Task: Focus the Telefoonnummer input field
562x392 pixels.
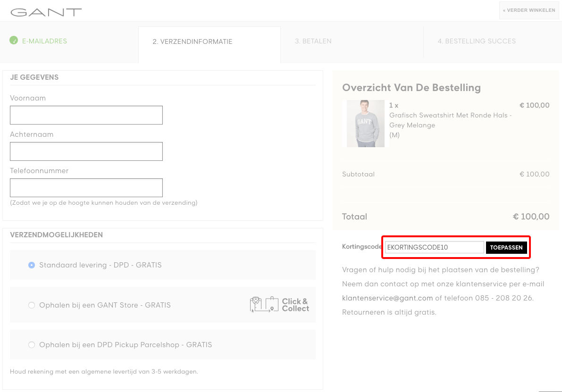Action: click(x=86, y=188)
